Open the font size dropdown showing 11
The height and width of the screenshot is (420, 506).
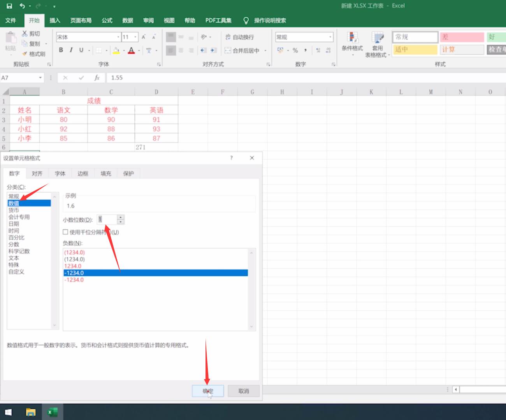click(135, 37)
